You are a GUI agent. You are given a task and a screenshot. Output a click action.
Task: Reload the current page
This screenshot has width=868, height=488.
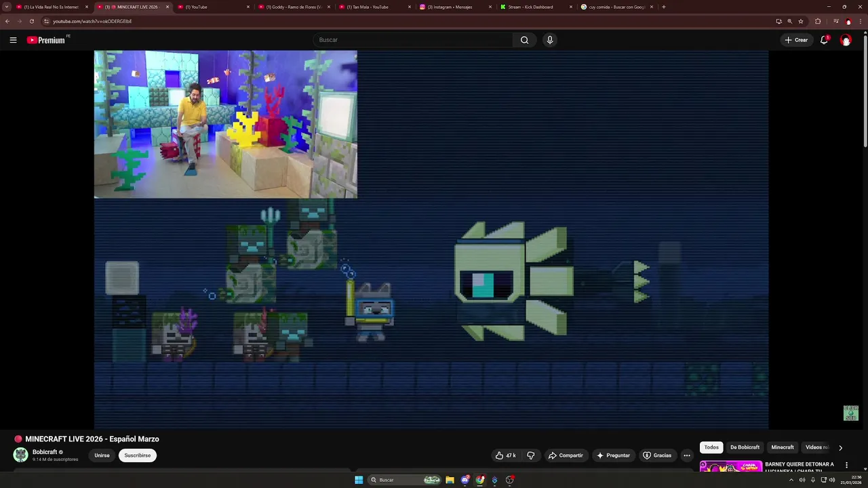coord(31,21)
